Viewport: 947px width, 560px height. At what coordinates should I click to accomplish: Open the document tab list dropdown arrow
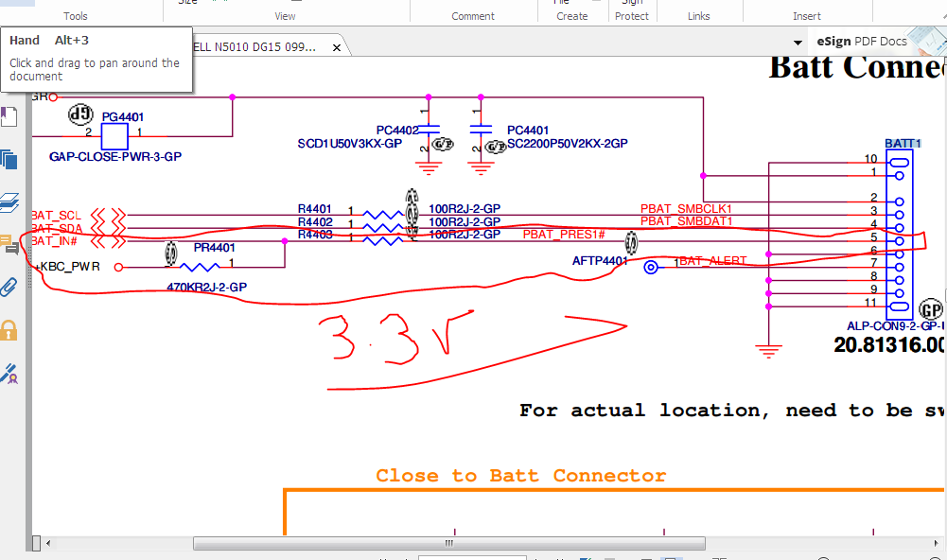point(798,43)
